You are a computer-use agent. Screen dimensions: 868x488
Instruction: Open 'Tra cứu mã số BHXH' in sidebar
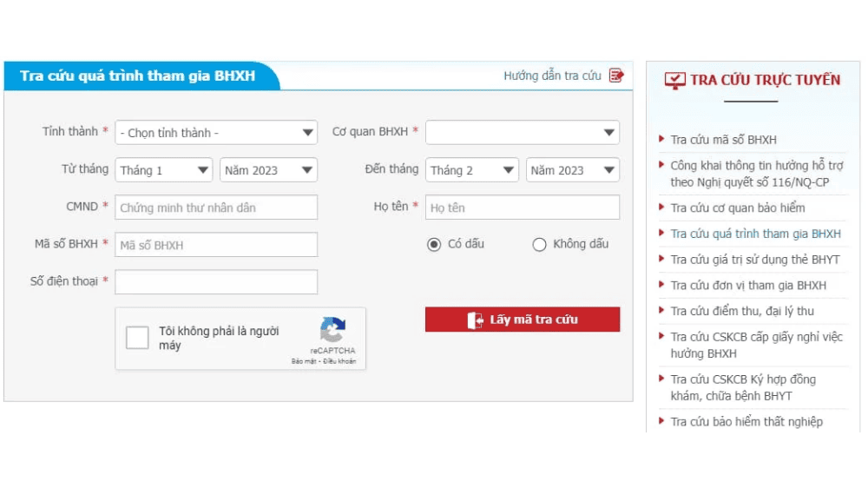723,140
